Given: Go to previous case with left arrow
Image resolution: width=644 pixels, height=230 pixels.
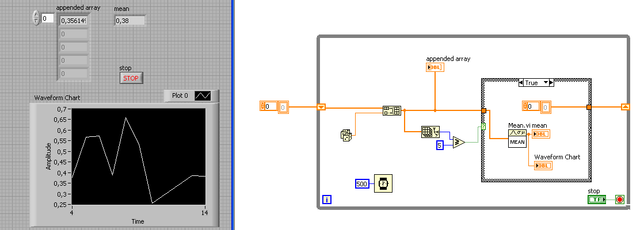Looking at the screenshot, I should tap(521, 83).
